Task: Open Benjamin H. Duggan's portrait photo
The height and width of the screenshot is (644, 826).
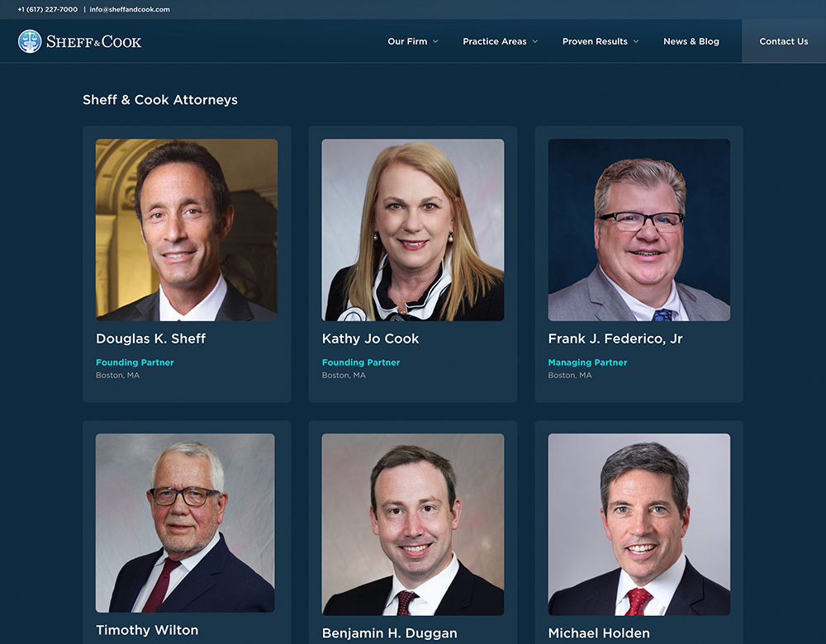Action: (413, 524)
